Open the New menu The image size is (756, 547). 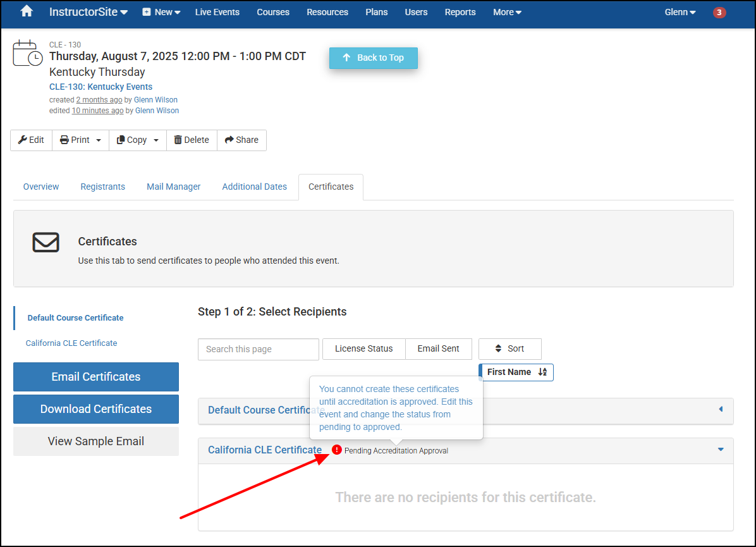click(161, 12)
